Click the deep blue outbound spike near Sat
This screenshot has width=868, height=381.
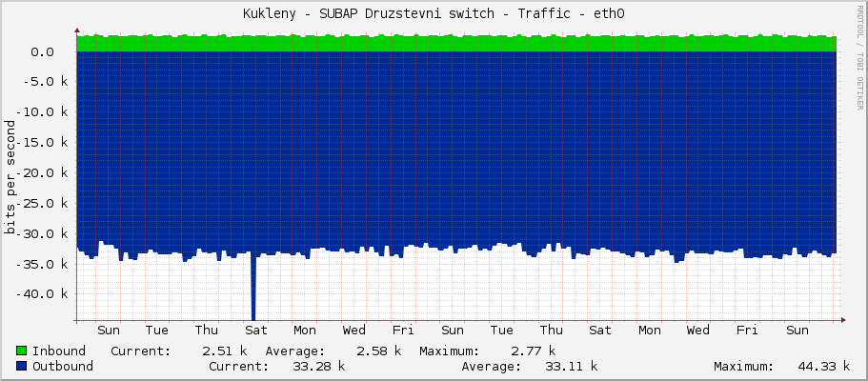(253, 287)
